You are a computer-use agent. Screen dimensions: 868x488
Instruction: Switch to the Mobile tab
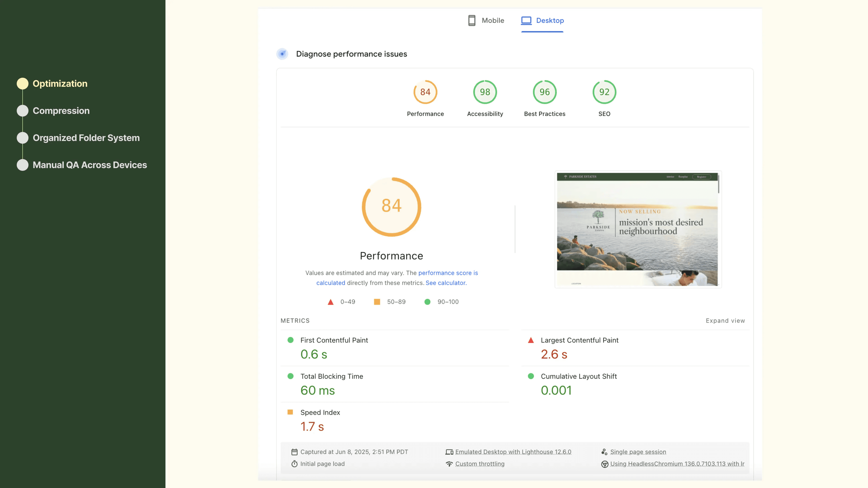pos(493,21)
